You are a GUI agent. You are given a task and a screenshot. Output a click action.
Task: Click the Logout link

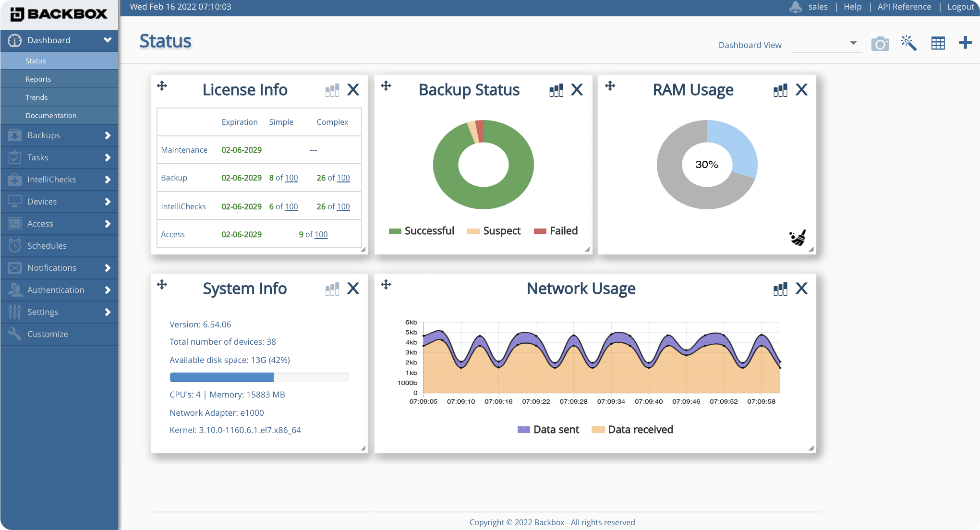click(960, 7)
